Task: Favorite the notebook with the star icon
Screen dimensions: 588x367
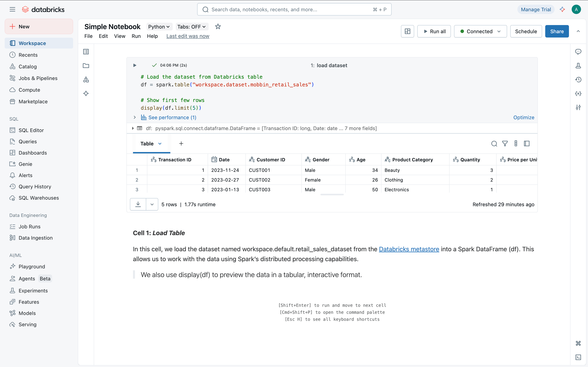Action: [218, 26]
